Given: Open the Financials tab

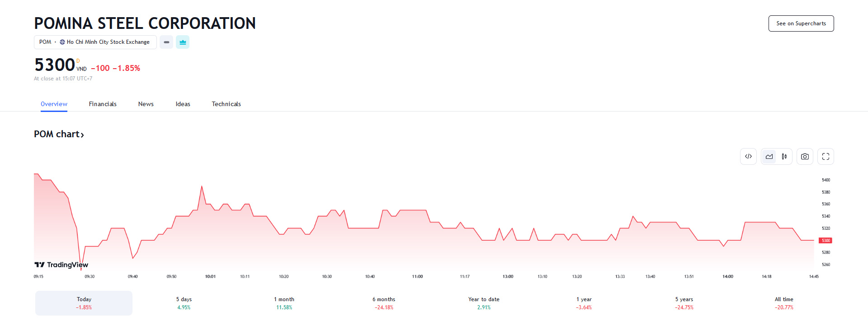Looking at the screenshot, I should [x=103, y=104].
